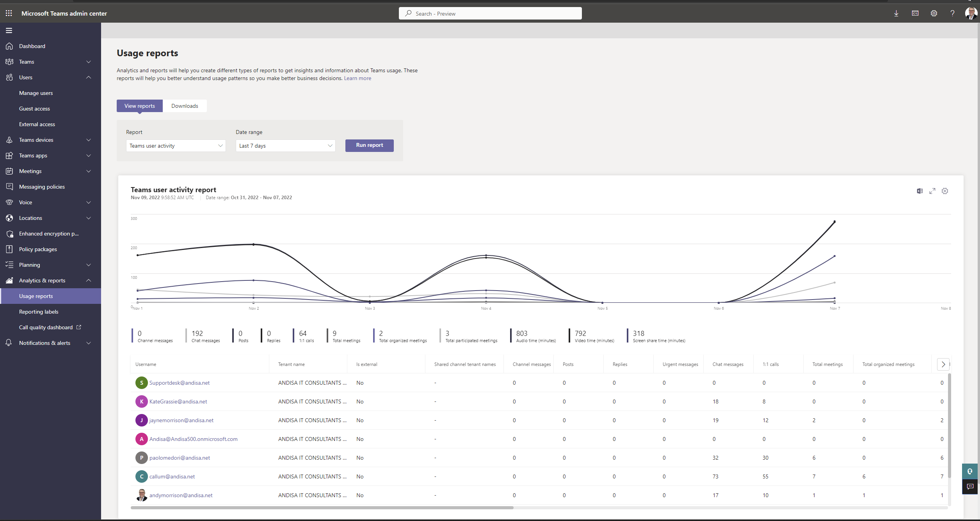Show more table columns arrow
The width and height of the screenshot is (980, 521).
[x=943, y=364]
